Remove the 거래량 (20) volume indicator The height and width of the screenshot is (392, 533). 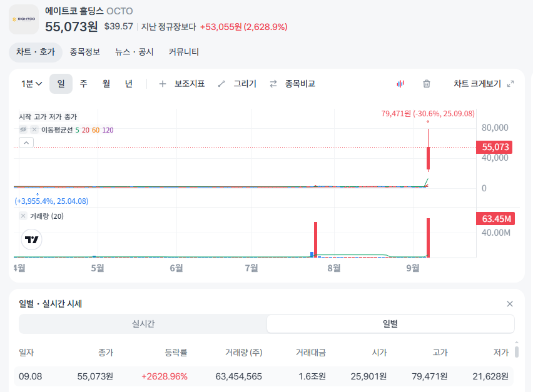(23, 216)
